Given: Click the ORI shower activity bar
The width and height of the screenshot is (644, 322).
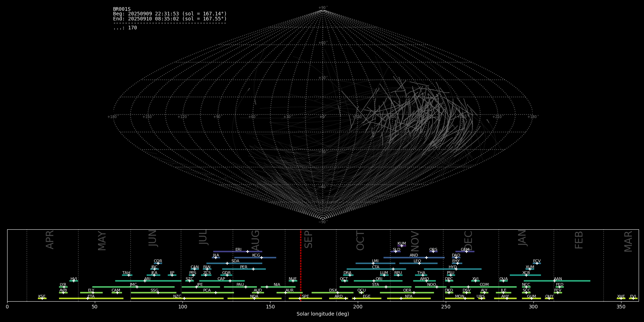Looking at the screenshot, I should point(378,281).
